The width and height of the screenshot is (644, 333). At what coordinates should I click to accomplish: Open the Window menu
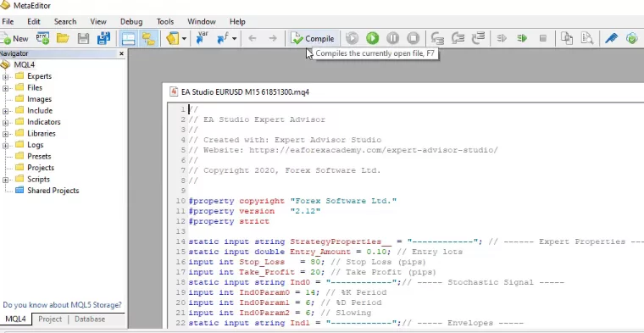(202, 22)
